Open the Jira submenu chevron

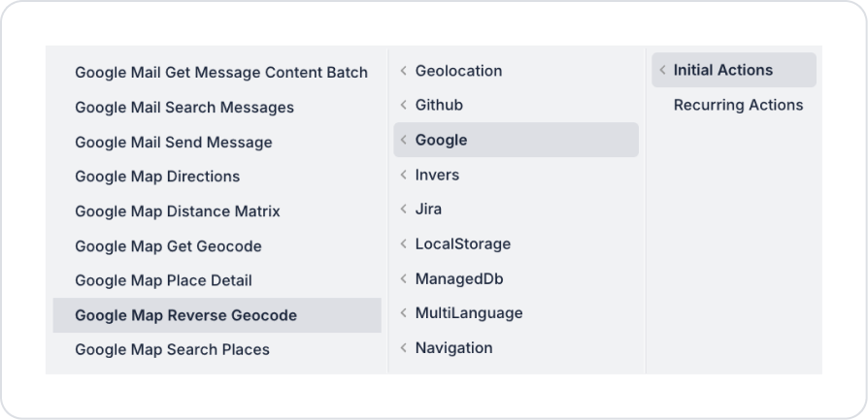[x=403, y=210]
